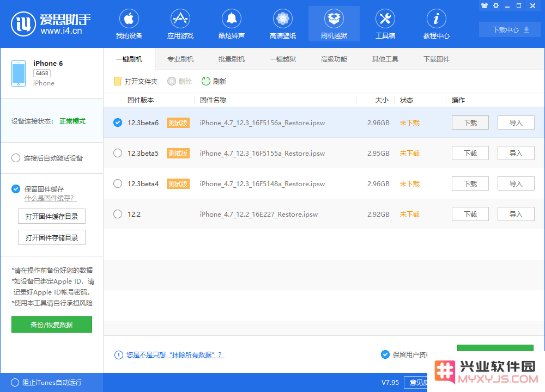
Task: Open 教程中心 tutorial center
Action: 436,24
